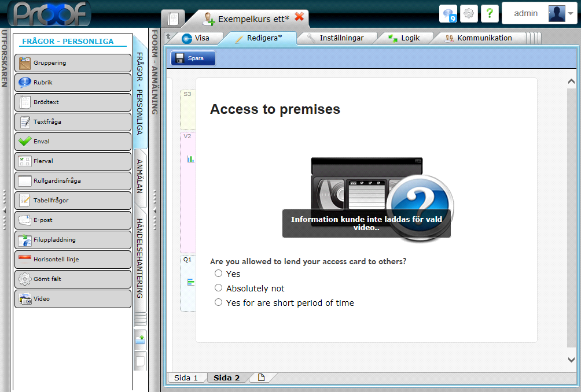
Task: Open the settings gear in top bar
Action: point(469,14)
